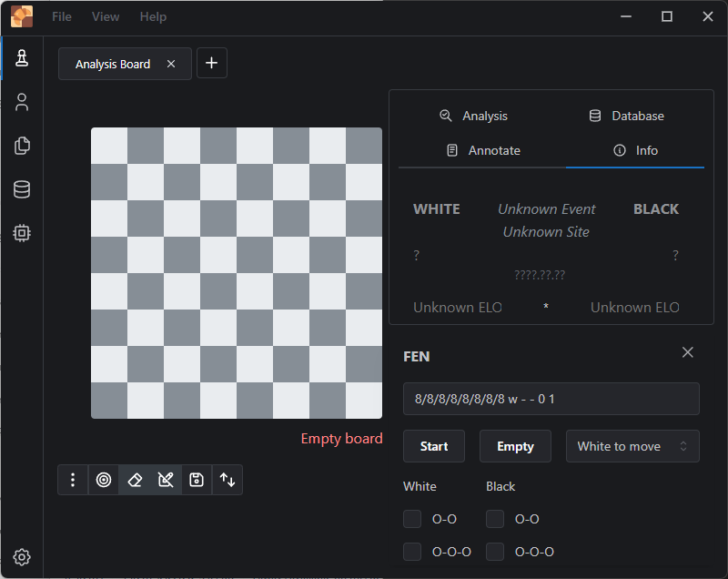Open the Engines chip sidebar icon
This screenshot has height=579, width=728.
22,233
